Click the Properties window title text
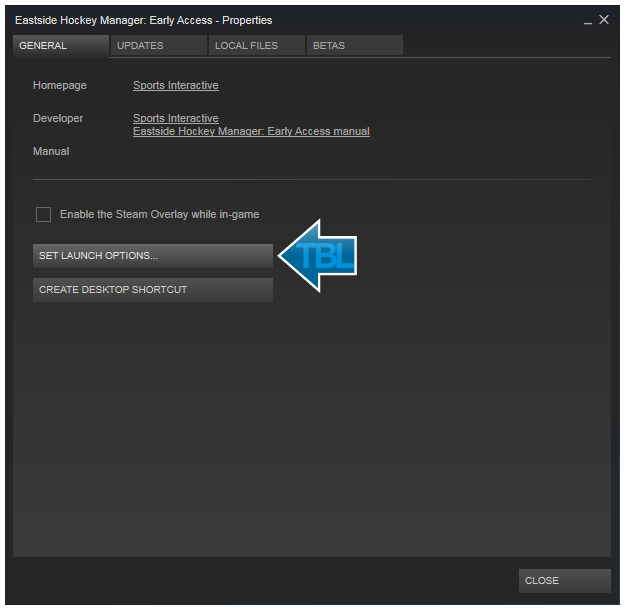 coord(143,20)
